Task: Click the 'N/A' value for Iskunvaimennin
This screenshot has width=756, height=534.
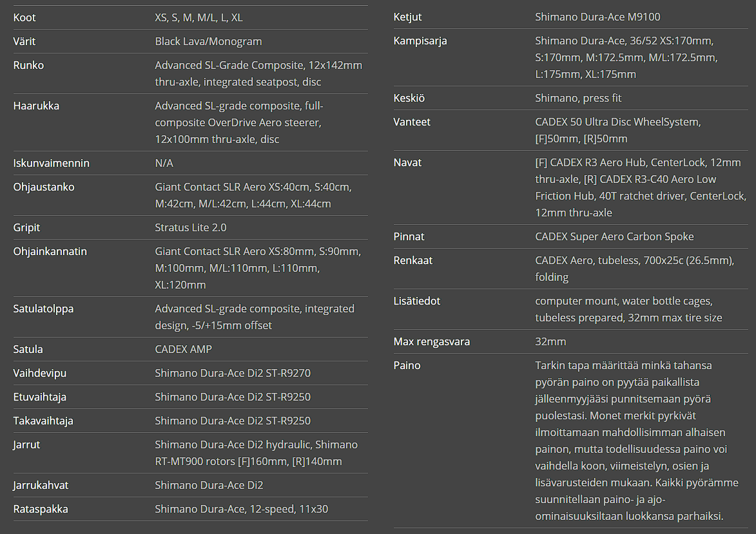Action: [x=164, y=163]
